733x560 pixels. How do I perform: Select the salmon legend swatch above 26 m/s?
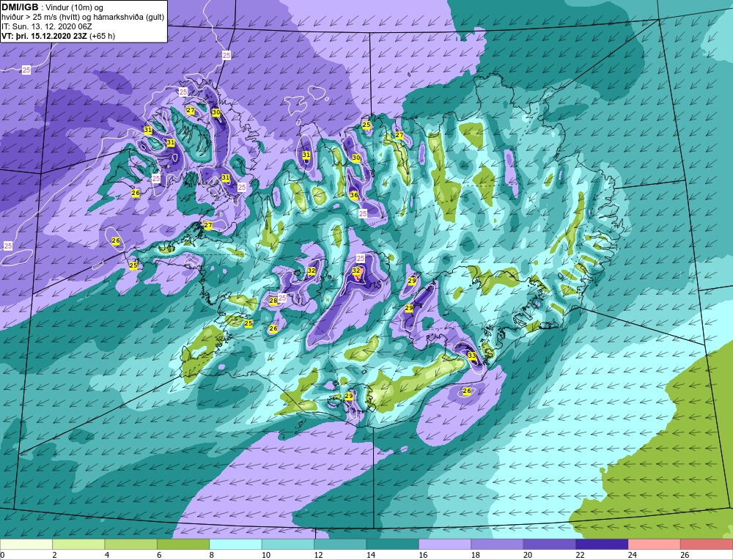(x=707, y=544)
